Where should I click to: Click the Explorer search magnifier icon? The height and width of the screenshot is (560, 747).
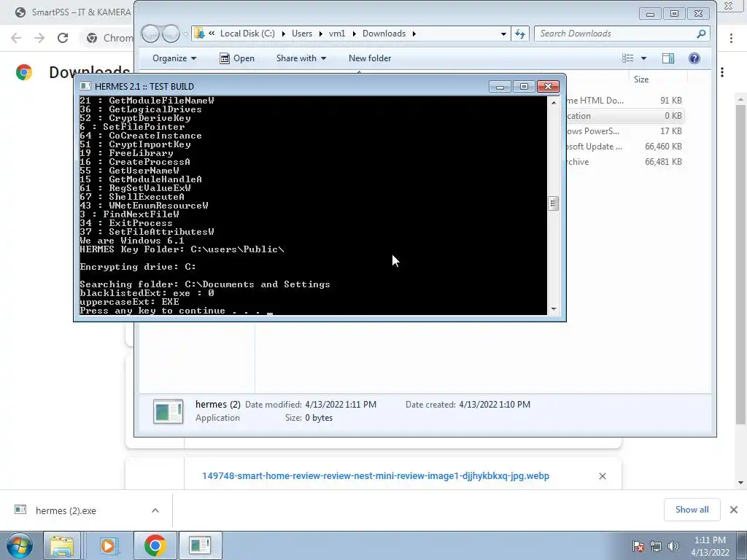pos(701,34)
